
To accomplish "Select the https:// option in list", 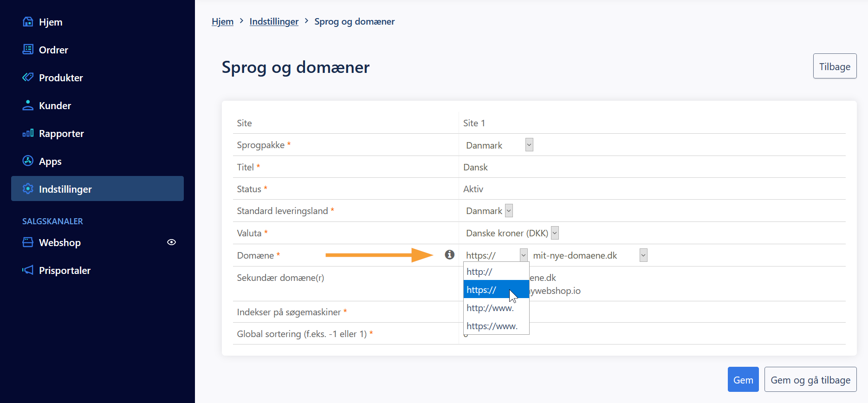I will [481, 290].
